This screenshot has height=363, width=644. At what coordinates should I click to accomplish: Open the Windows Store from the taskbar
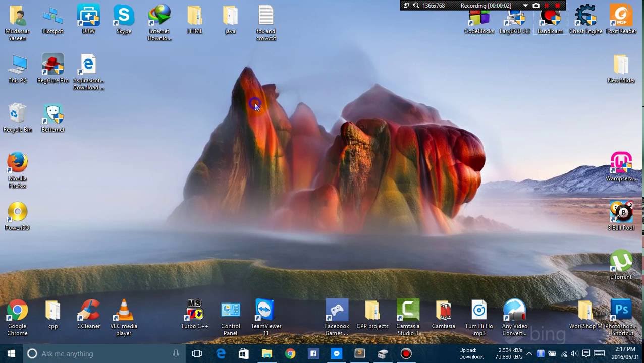point(243,353)
